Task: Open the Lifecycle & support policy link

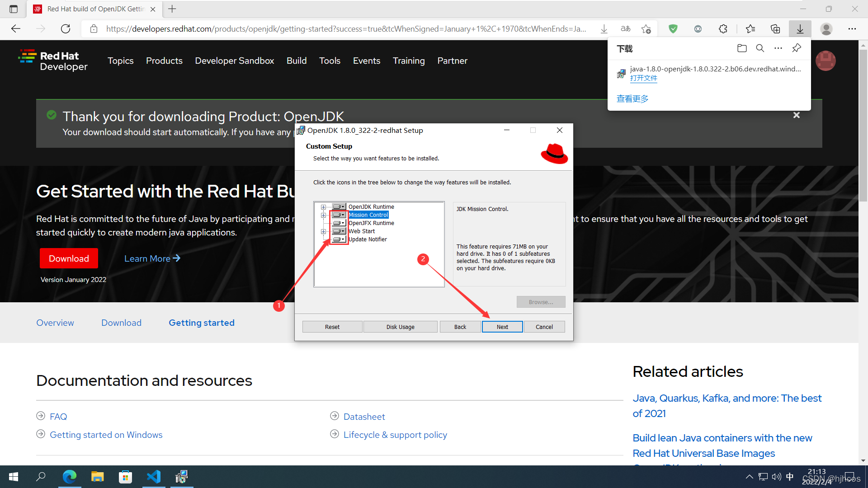Action: (395, 435)
